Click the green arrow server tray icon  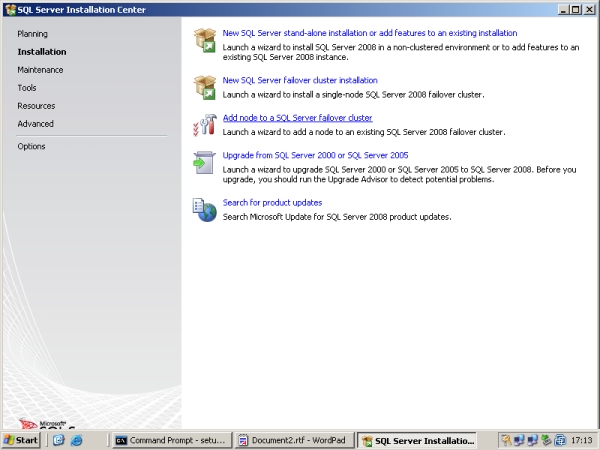[546, 440]
